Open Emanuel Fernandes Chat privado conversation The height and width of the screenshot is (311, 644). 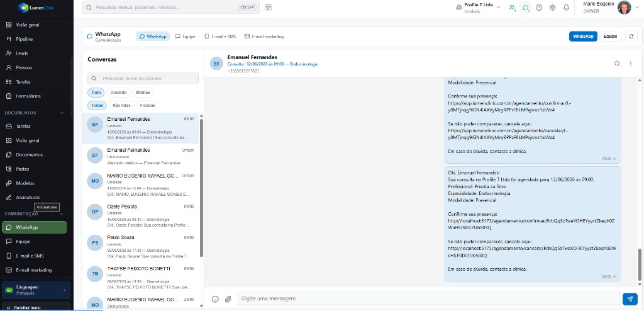[140, 156]
